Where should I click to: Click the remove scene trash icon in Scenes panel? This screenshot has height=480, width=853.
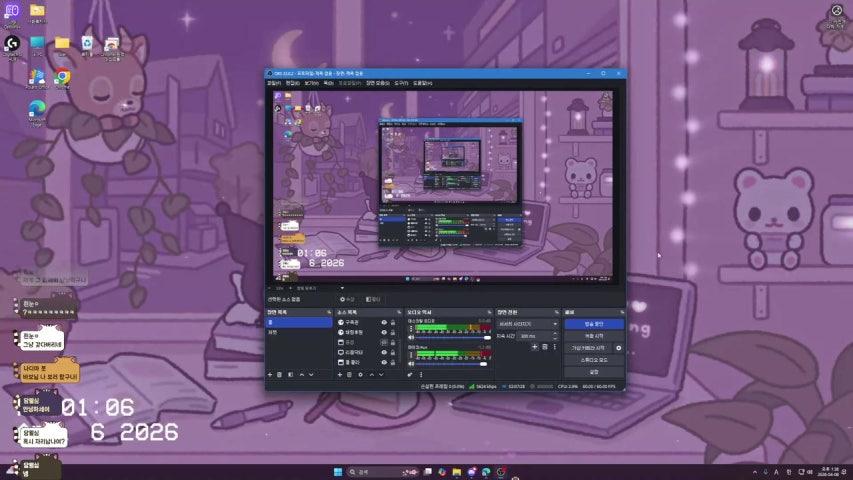pos(280,374)
